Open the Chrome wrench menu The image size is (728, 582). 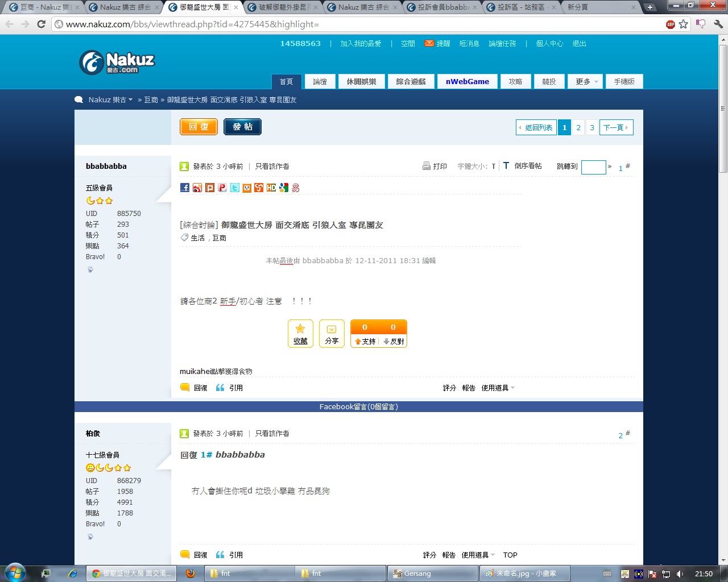pyautogui.click(x=718, y=24)
